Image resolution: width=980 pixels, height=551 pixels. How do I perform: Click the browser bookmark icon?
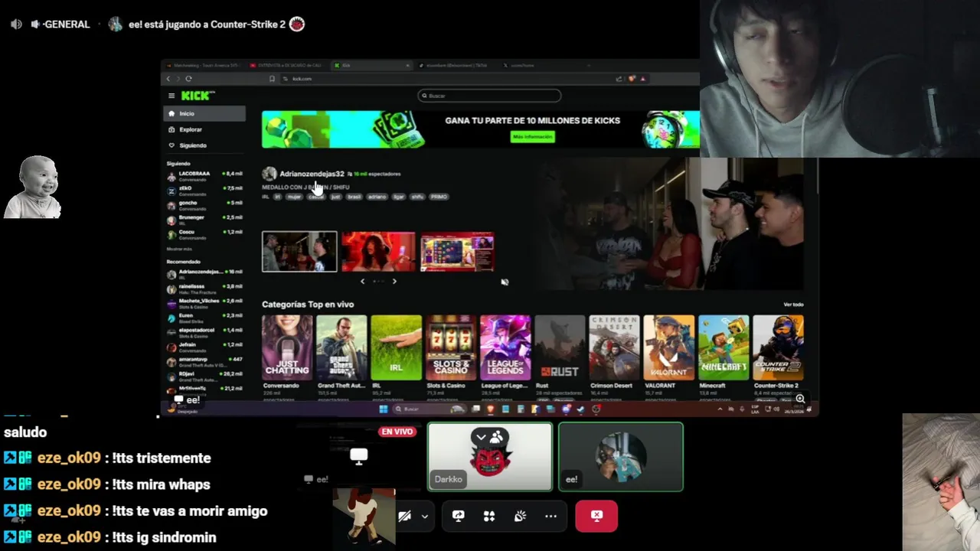[x=272, y=78]
